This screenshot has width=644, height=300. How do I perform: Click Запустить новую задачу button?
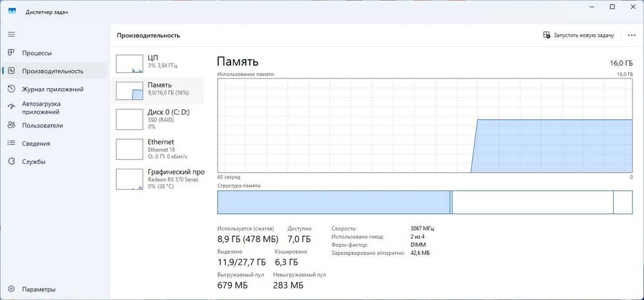pyautogui.click(x=579, y=35)
